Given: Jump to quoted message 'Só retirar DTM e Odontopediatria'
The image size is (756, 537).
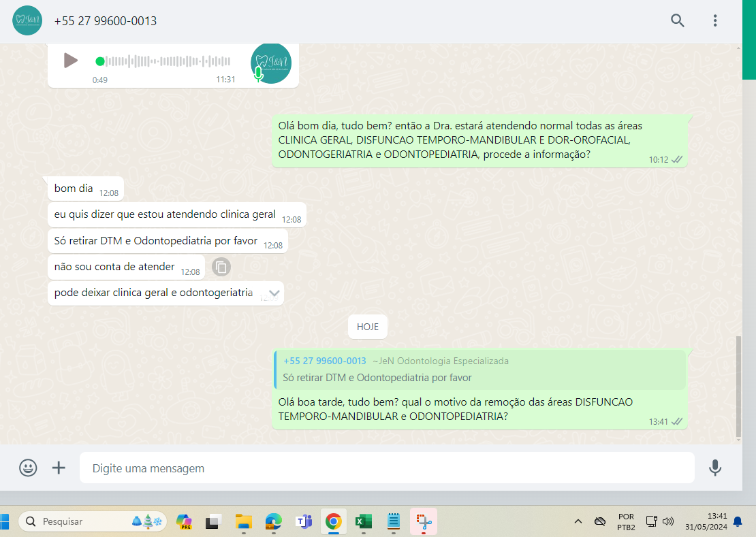Looking at the screenshot, I should tap(479, 370).
